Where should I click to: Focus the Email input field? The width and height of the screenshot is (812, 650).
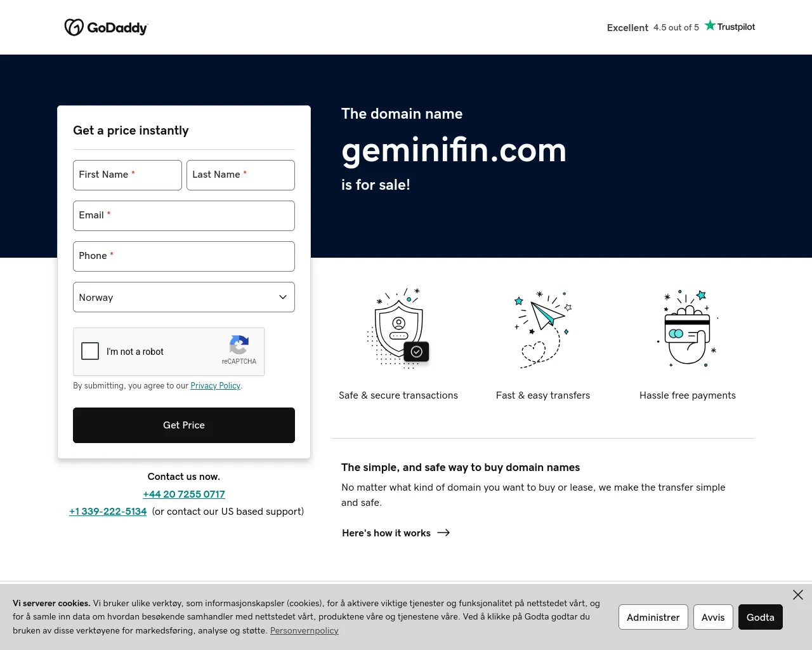(184, 216)
